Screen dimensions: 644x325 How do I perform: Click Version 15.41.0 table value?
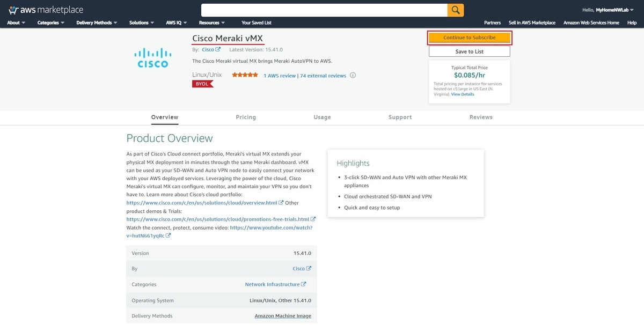point(302,253)
